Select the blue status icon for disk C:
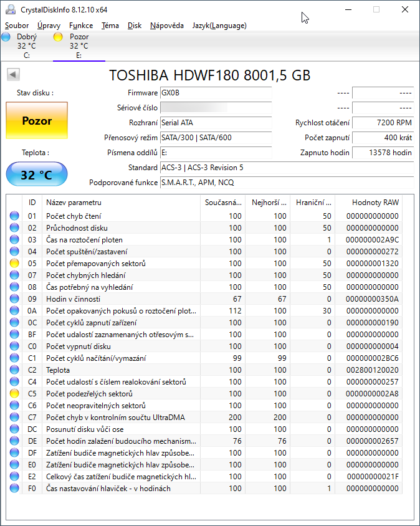Image resolution: width=420 pixels, height=526 pixels. [x=6, y=37]
